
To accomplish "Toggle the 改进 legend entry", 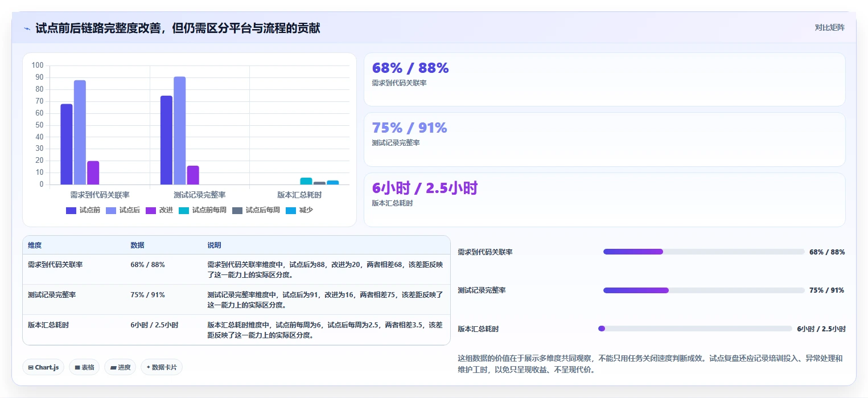I will [x=159, y=210].
